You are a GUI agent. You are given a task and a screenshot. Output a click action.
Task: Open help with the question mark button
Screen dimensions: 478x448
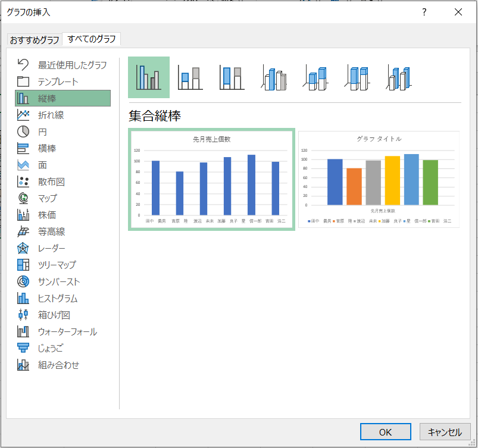[x=424, y=12]
